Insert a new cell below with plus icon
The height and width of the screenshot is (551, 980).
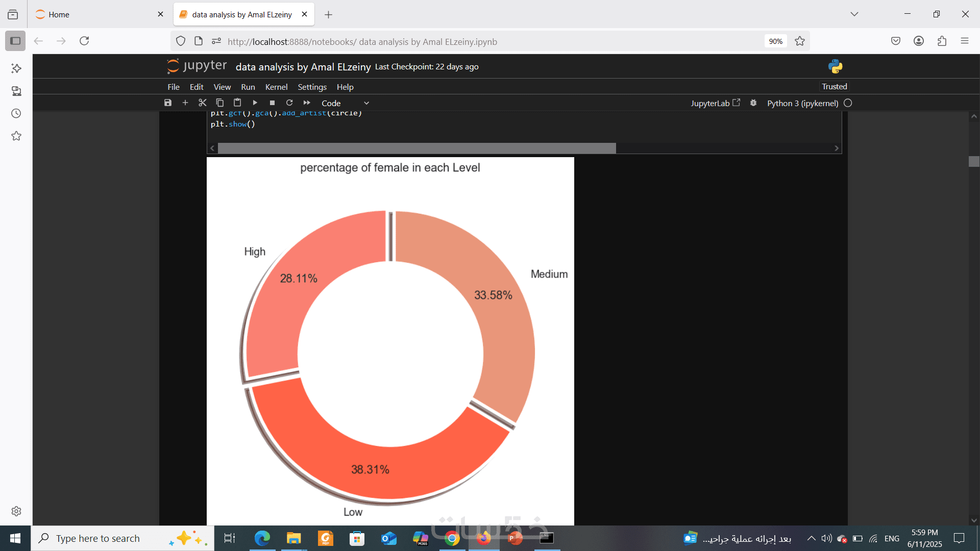185,103
